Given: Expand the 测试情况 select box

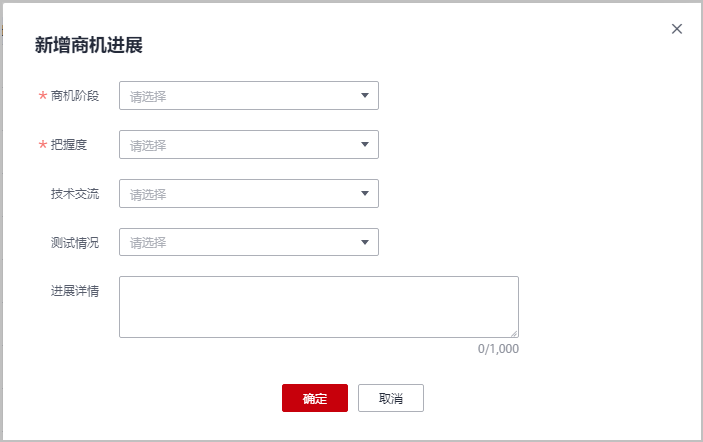Looking at the screenshot, I should click(x=240, y=242).
